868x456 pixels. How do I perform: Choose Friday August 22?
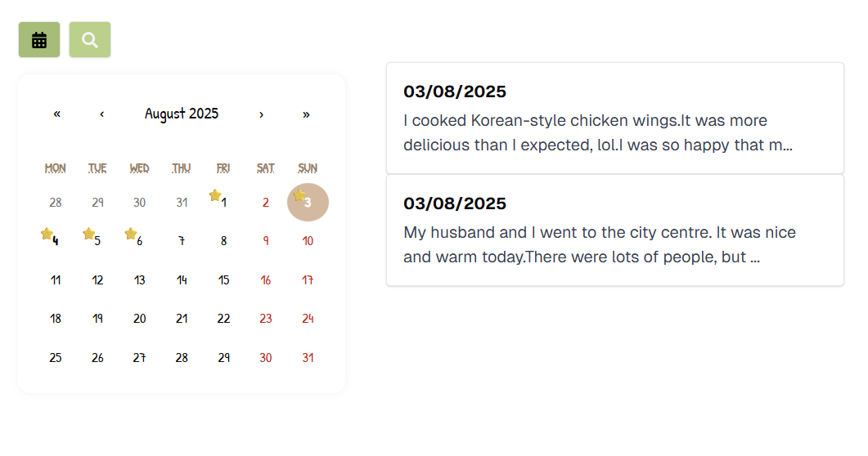click(223, 319)
